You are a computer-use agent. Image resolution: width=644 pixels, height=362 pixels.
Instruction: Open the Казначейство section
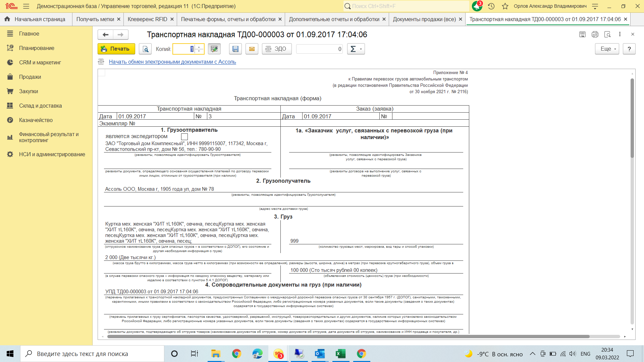tap(46, 120)
